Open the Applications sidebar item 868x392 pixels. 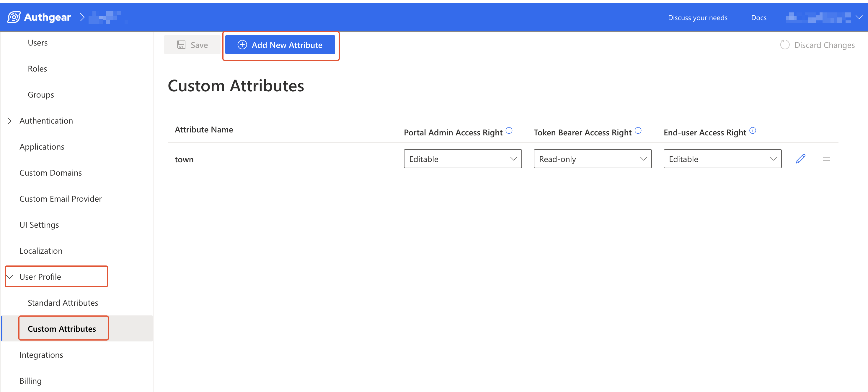click(x=42, y=147)
